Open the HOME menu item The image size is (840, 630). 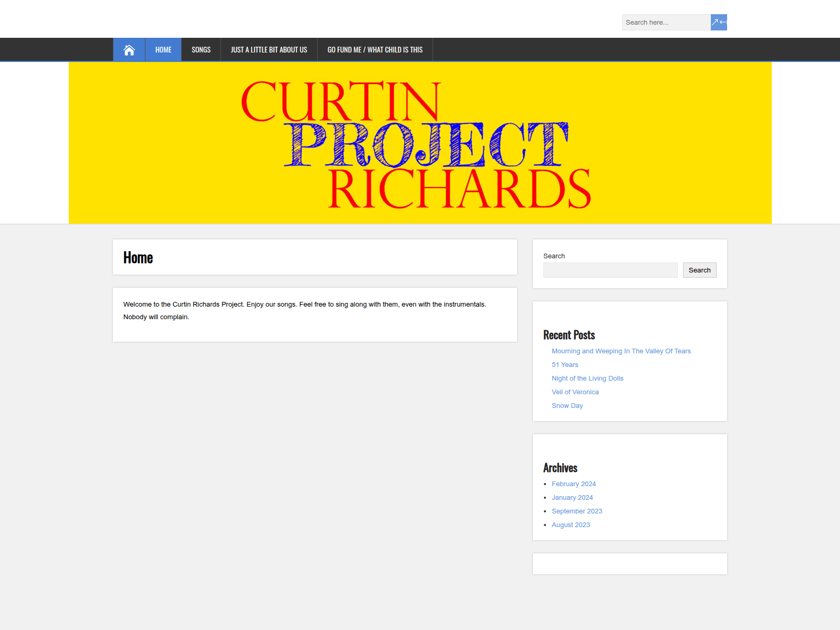click(163, 50)
